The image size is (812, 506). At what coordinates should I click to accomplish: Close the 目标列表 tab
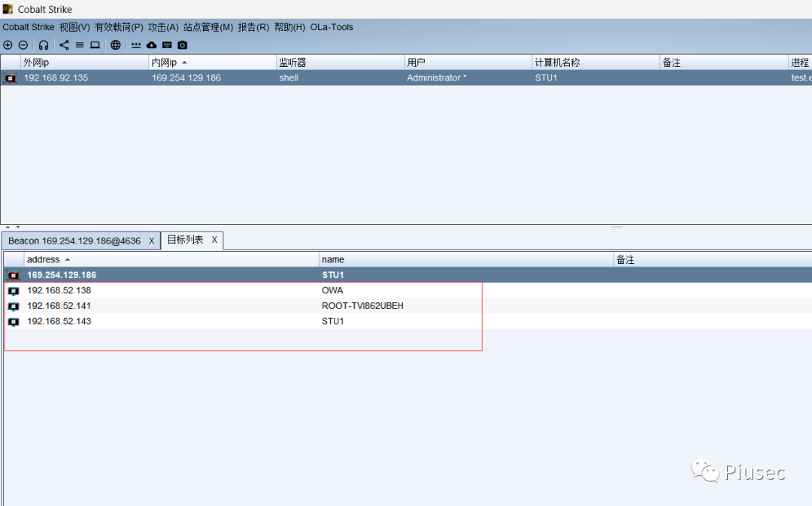214,240
